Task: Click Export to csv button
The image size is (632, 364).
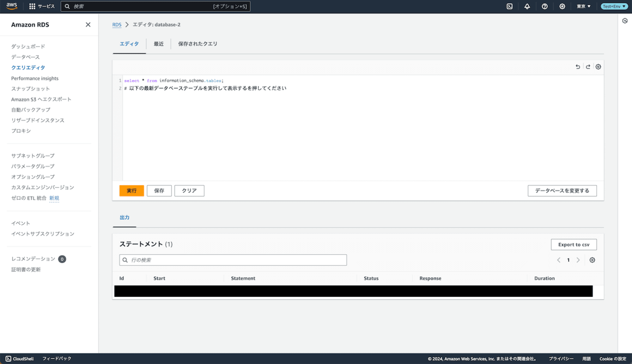Action: [x=574, y=245]
